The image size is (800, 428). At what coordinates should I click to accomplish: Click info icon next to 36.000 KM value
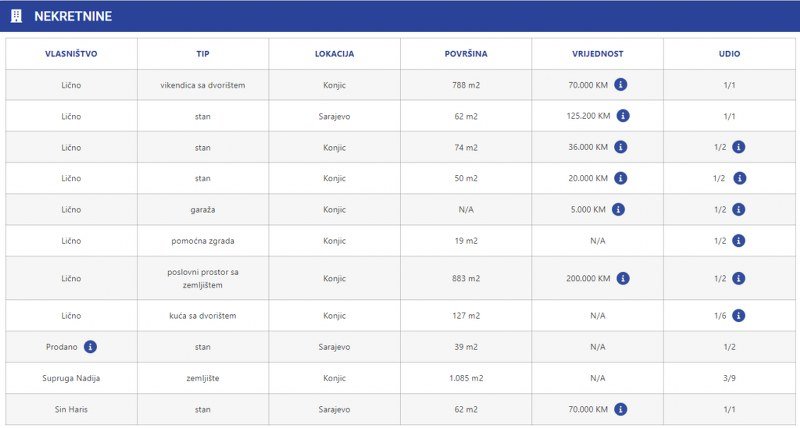point(620,147)
